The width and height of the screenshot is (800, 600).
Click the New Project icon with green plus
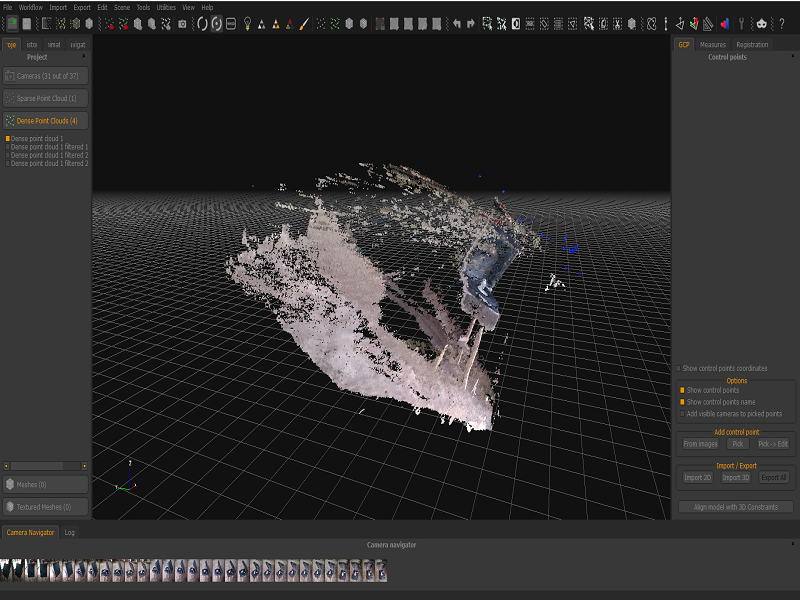click(x=12, y=23)
